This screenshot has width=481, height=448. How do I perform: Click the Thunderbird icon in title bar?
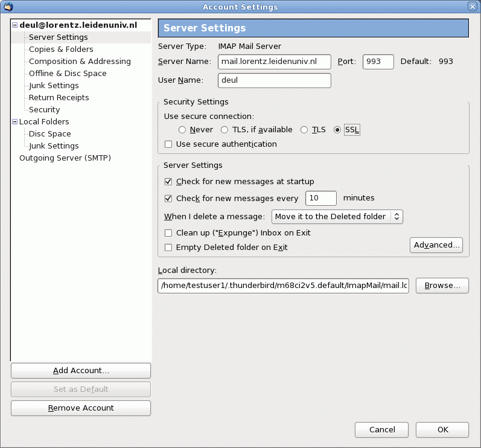pyautogui.click(x=8, y=7)
